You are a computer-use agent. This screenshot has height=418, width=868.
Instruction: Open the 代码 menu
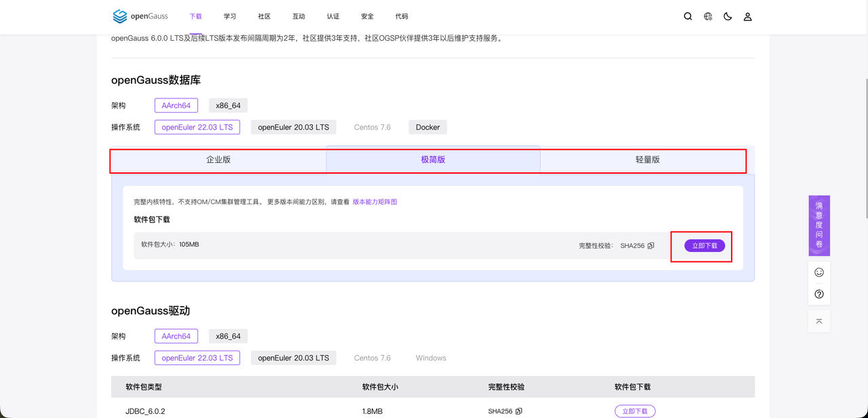pyautogui.click(x=401, y=16)
